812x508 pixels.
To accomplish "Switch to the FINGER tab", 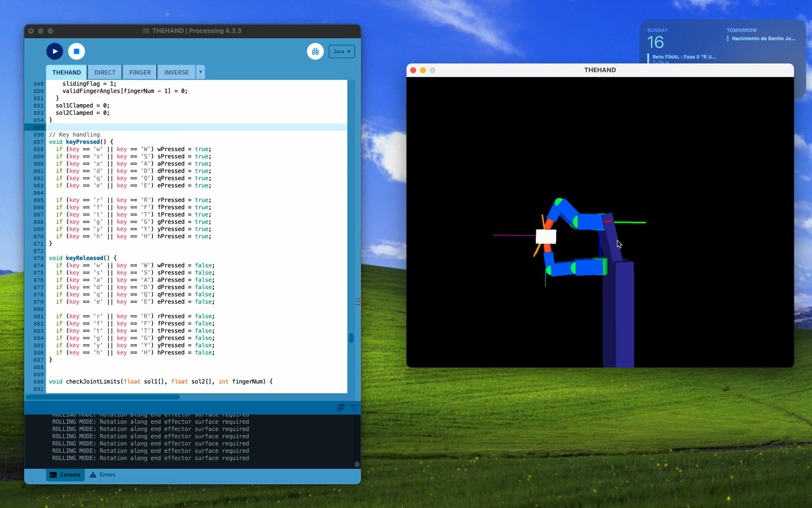I will 140,73.
